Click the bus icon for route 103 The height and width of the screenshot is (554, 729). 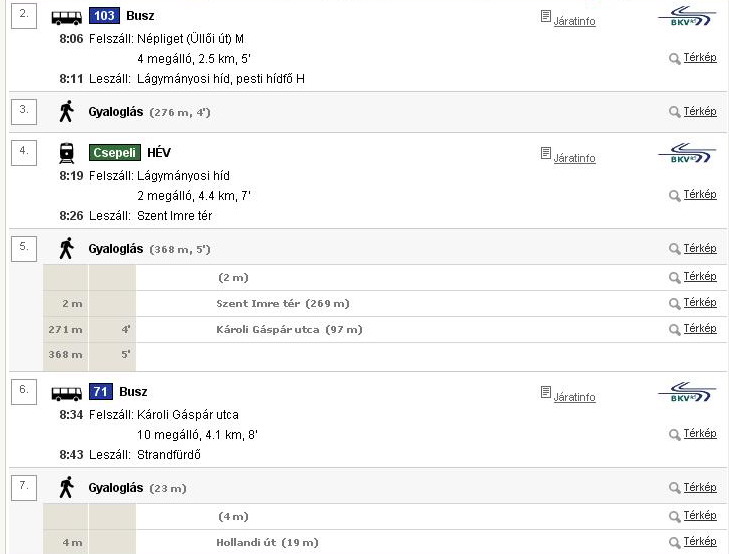click(67, 17)
